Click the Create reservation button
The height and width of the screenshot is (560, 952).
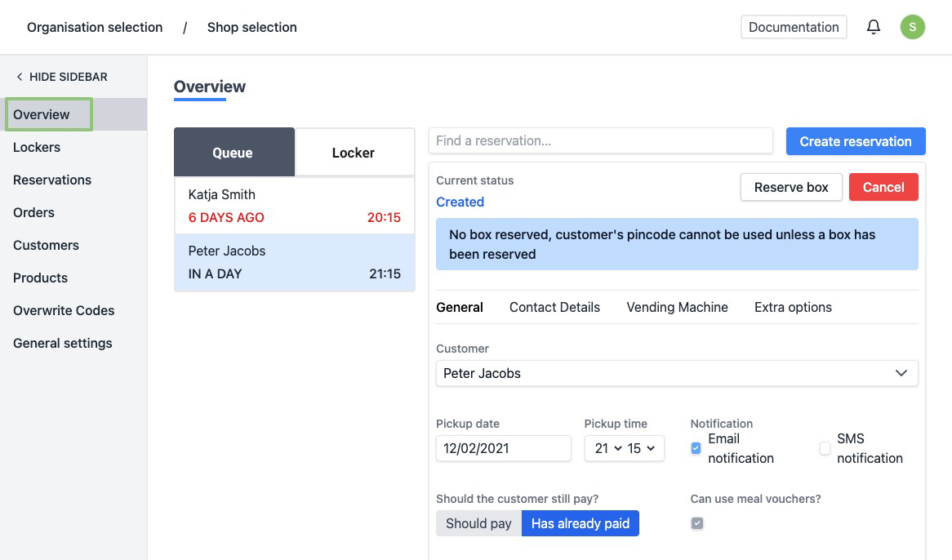click(855, 141)
